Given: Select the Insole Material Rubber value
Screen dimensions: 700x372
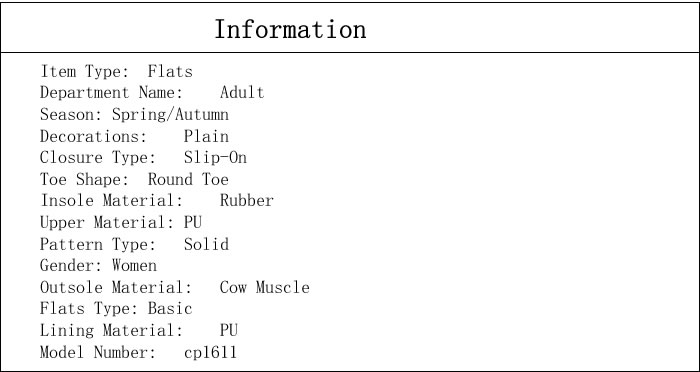Looking at the screenshot, I should pos(246,201).
